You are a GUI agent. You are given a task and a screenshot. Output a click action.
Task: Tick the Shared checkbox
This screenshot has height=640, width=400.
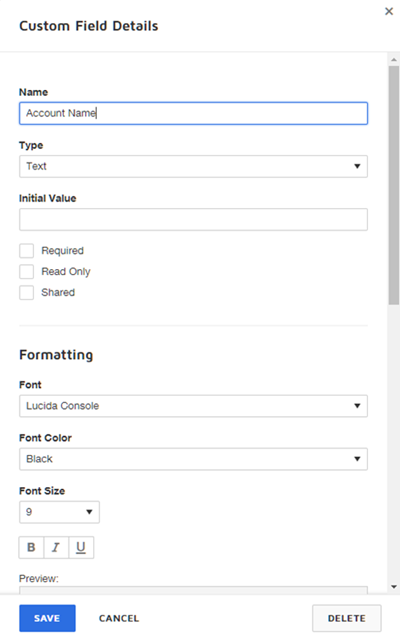(27, 292)
